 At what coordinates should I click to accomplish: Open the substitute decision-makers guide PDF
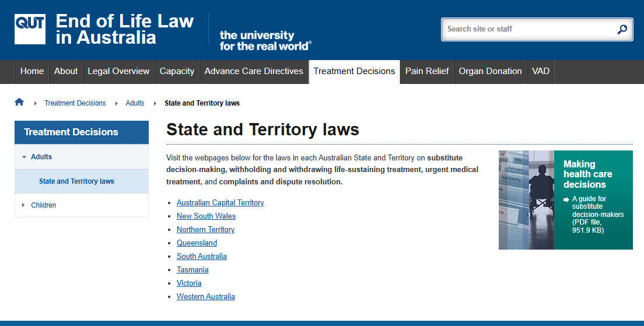597,215
